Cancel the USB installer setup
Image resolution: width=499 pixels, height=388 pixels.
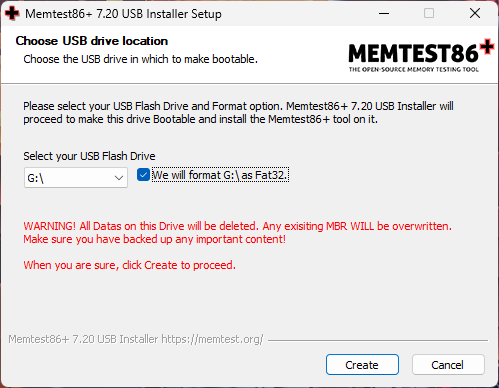coord(448,365)
